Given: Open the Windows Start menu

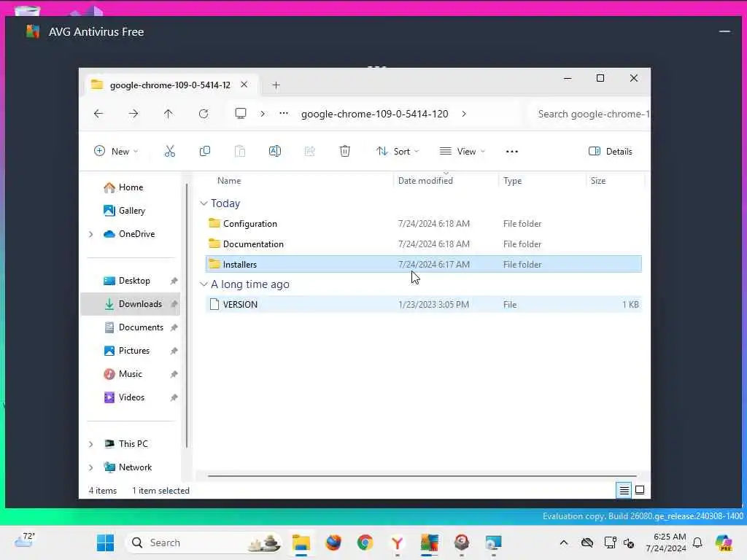Looking at the screenshot, I should point(105,542).
